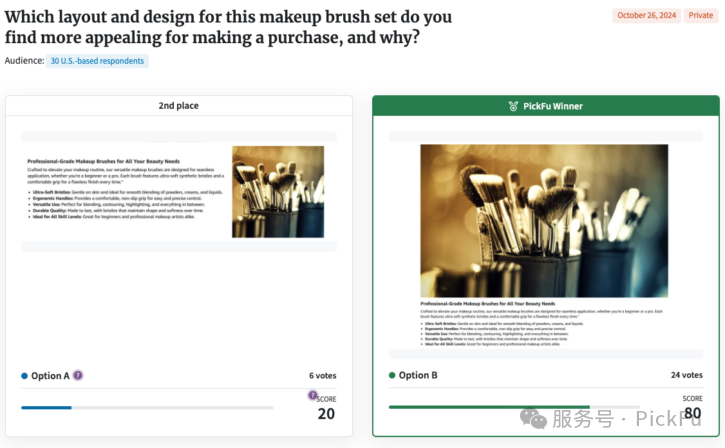This screenshot has width=725, height=448.
Task: Click the 24 votes count for Option B
Action: tap(686, 376)
